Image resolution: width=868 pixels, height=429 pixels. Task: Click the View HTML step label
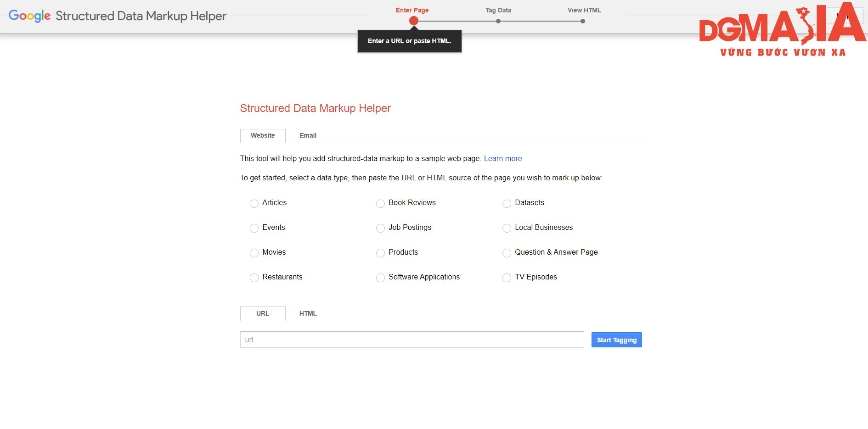pos(584,10)
